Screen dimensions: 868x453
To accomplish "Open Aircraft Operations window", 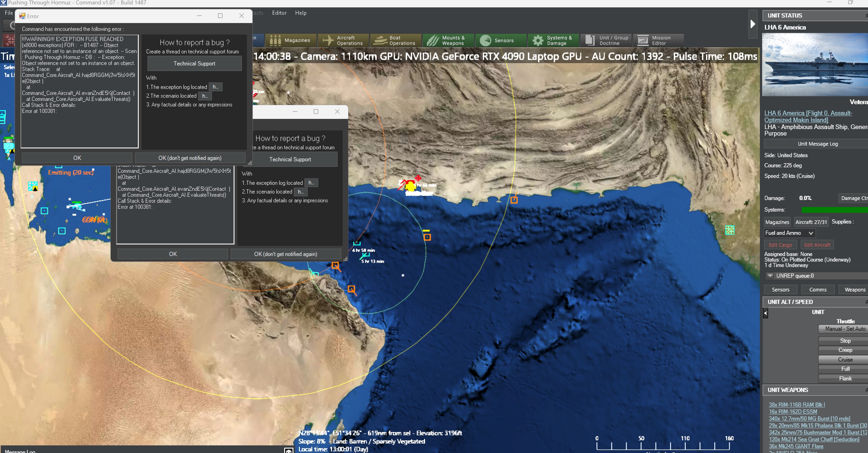I will click(x=344, y=41).
